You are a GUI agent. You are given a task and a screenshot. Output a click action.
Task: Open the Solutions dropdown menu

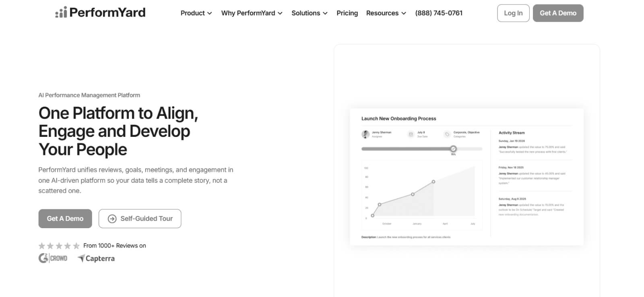coord(309,13)
